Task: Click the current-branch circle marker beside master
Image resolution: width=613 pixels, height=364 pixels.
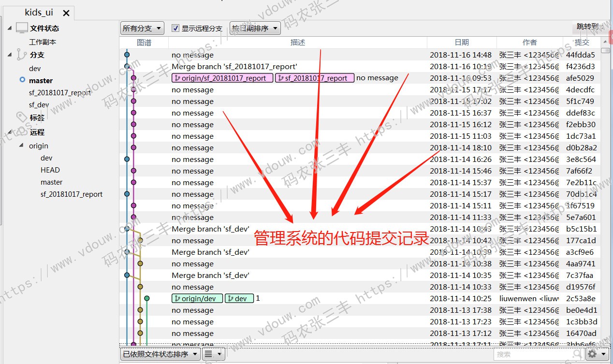Action: [22, 80]
